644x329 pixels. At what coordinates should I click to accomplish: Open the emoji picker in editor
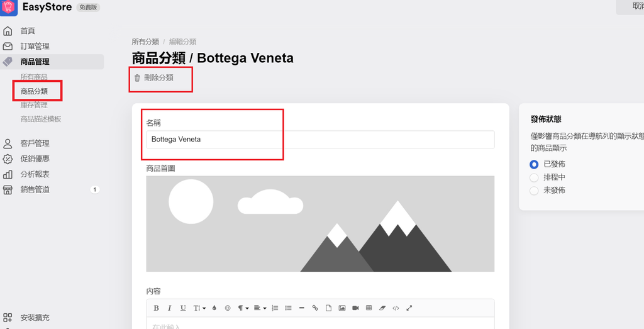click(228, 308)
